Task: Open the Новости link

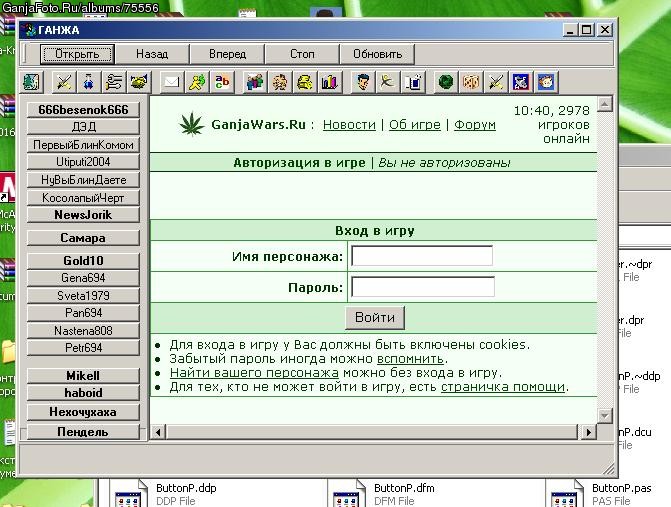Action: tap(349, 125)
